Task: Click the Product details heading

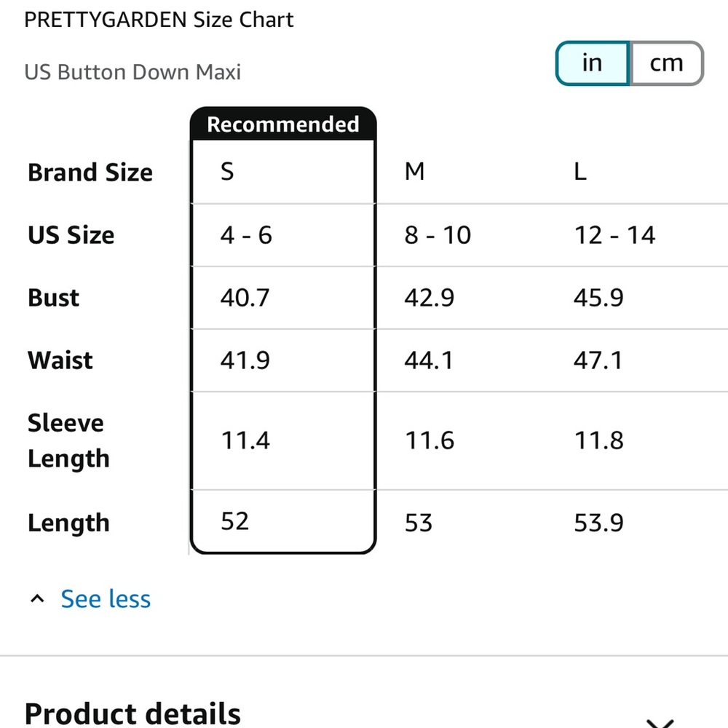Action: click(132, 713)
